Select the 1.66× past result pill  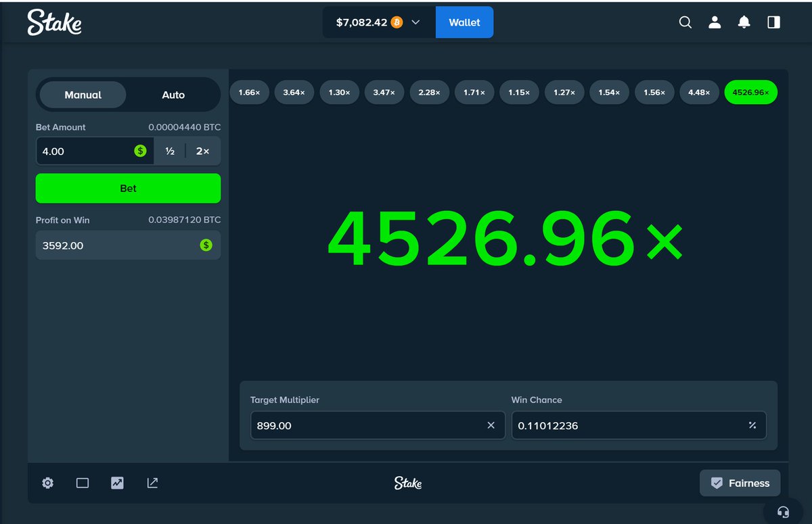250,92
